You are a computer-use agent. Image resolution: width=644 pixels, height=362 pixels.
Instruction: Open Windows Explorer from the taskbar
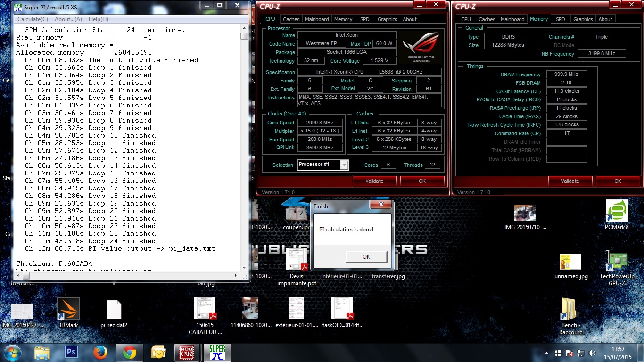42,352
